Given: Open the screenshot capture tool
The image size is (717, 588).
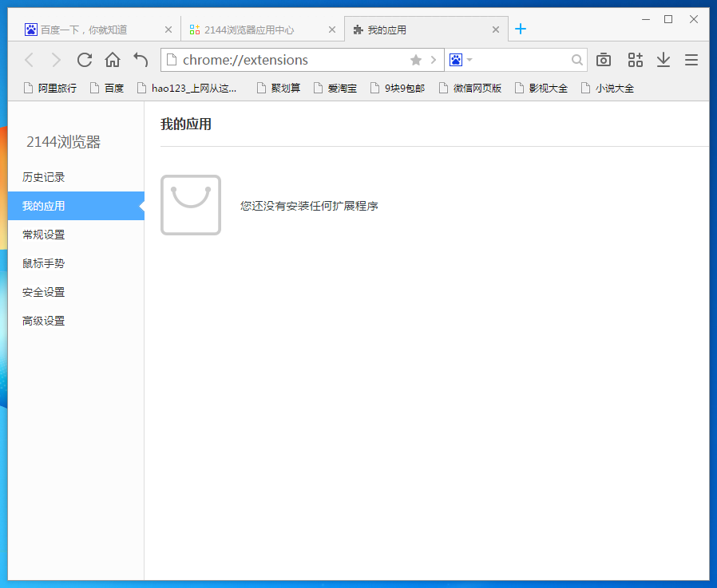Looking at the screenshot, I should coord(603,59).
